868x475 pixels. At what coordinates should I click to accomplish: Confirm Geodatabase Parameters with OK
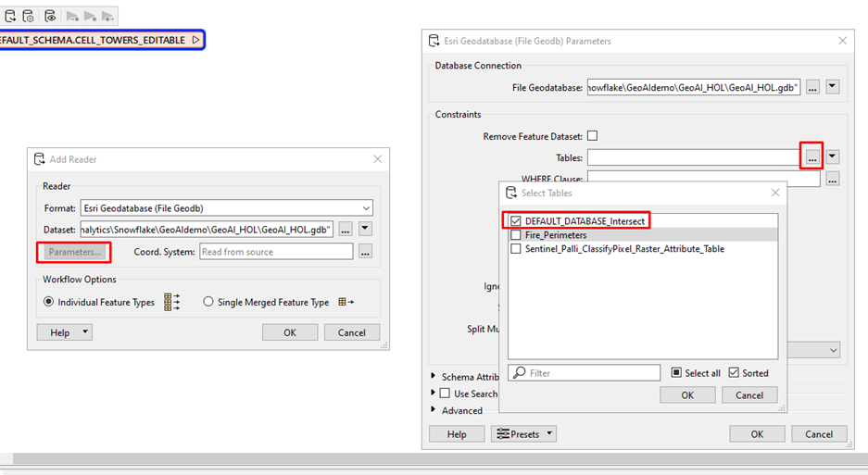757,434
